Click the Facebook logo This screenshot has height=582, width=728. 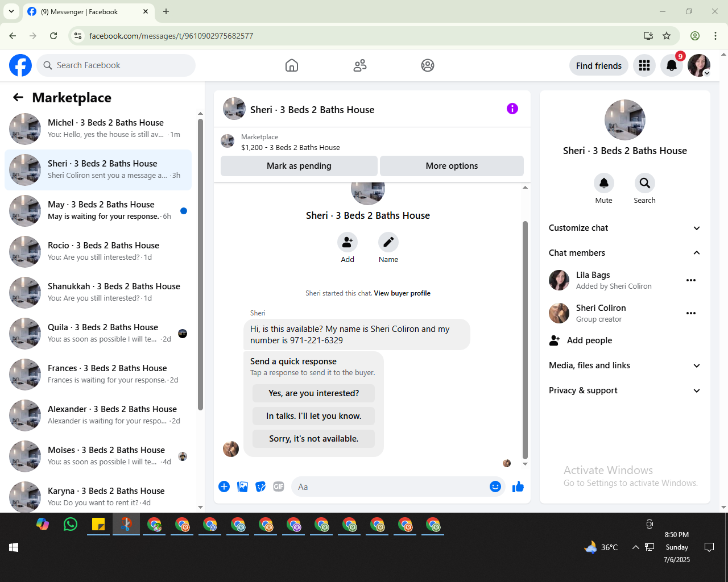pyautogui.click(x=20, y=65)
